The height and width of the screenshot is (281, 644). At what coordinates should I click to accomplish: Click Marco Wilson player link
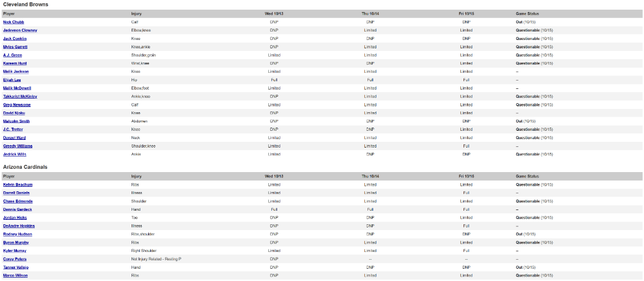[x=15, y=275]
